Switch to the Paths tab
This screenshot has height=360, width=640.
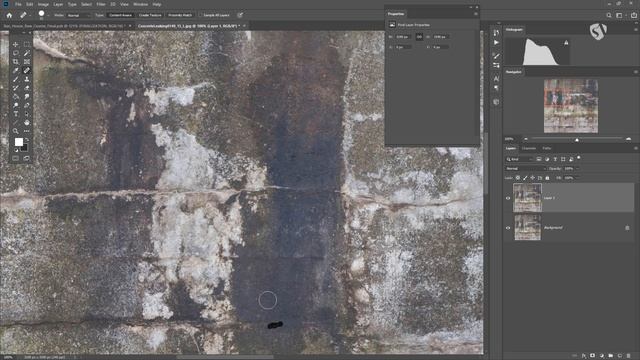pyautogui.click(x=547, y=149)
